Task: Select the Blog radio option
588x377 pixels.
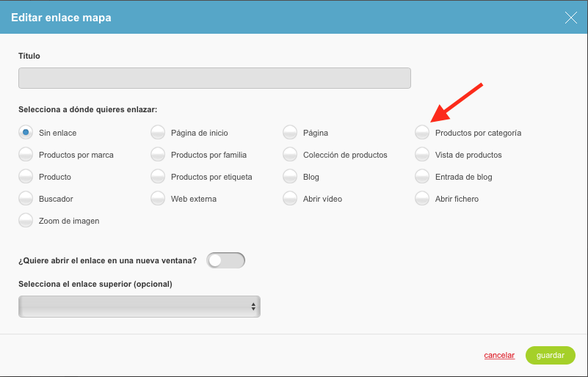Action: 290,177
